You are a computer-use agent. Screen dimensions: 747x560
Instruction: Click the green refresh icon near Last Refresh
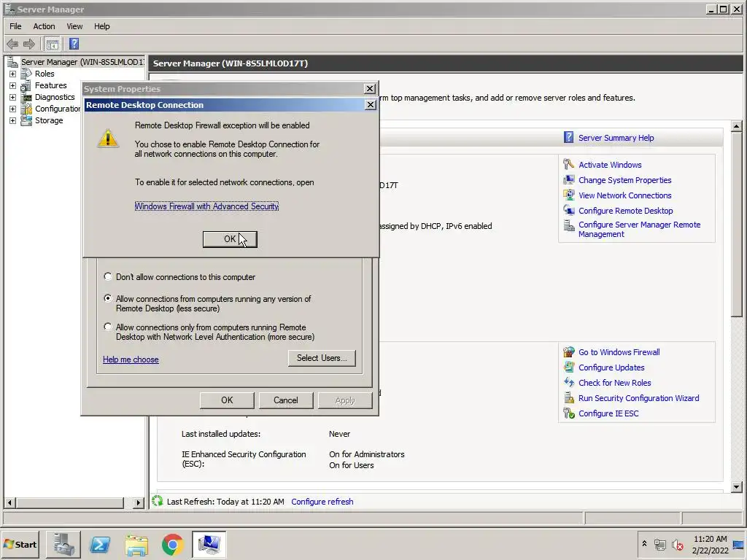pyautogui.click(x=158, y=501)
